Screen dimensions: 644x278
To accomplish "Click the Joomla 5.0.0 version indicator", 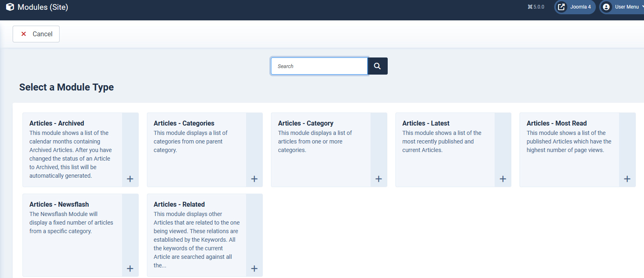I will click(x=536, y=7).
